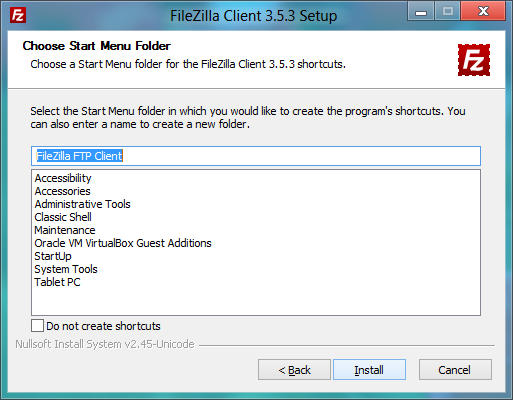The width and height of the screenshot is (513, 400).
Task: Enable the Do not create shortcuts checkbox
Action: (x=37, y=326)
